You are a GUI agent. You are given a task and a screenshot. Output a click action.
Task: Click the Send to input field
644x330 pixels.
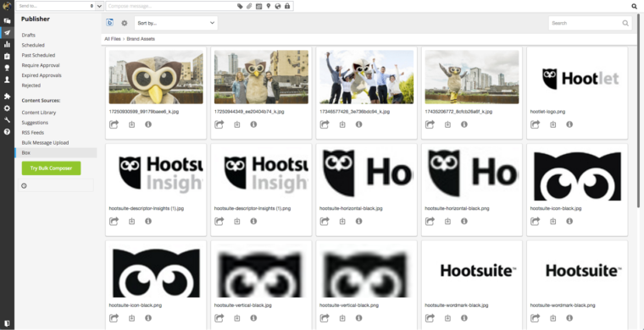point(55,6)
